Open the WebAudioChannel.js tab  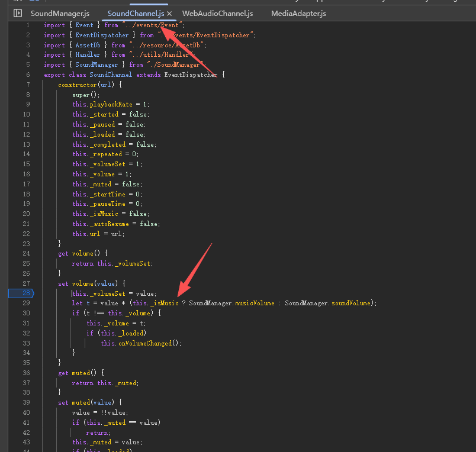point(217,13)
